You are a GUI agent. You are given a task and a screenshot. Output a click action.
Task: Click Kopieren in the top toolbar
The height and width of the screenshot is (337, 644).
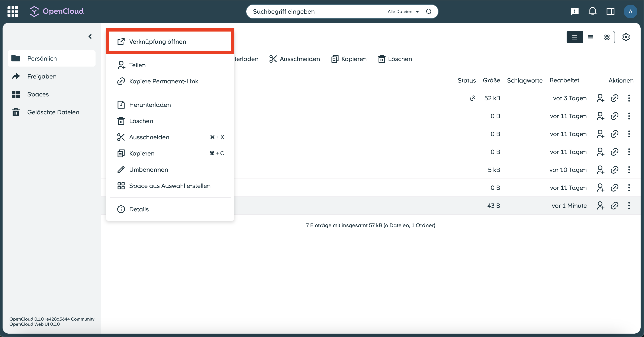[x=349, y=59]
